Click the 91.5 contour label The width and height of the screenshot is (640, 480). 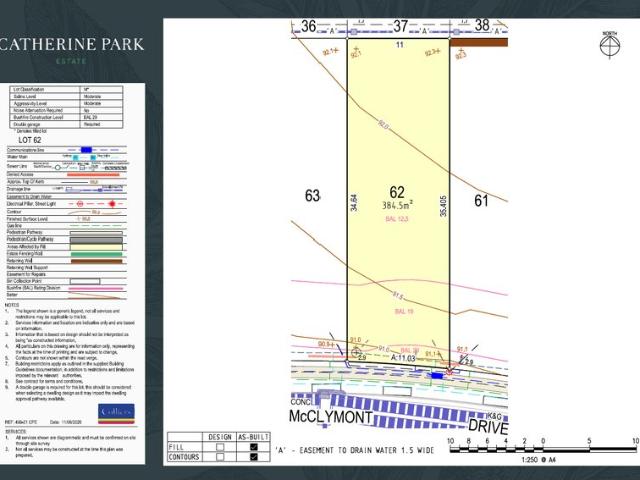click(x=398, y=295)
